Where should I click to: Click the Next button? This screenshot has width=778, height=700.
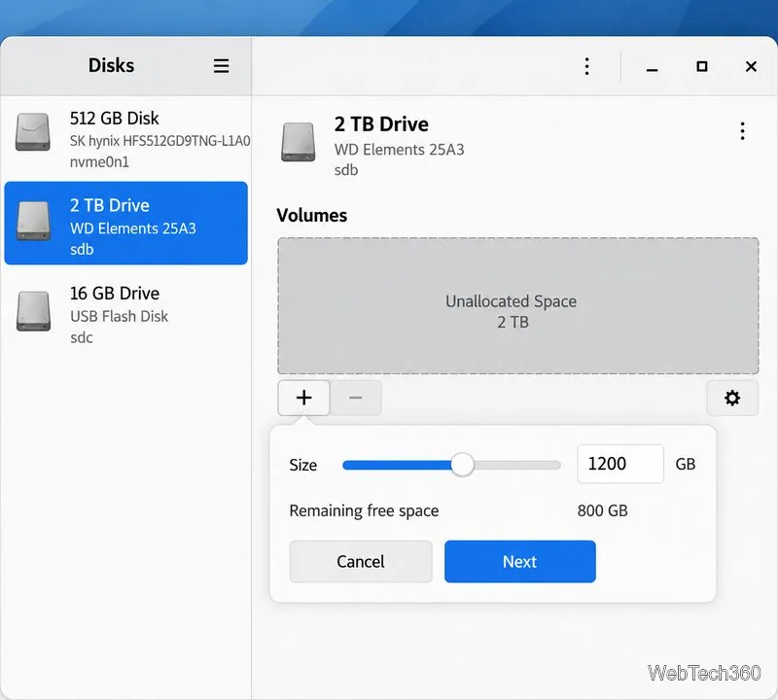click(x=520, y=561)
